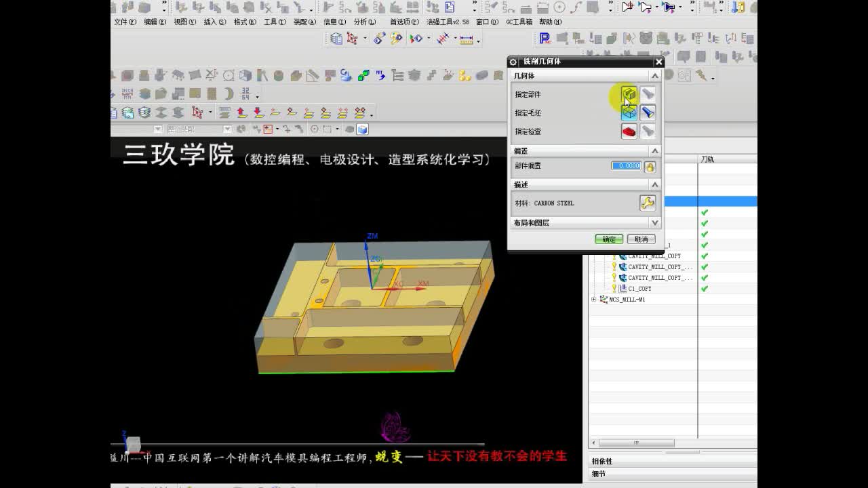Select the Specify Part (指定部件) geometry icon

point(629,95)
